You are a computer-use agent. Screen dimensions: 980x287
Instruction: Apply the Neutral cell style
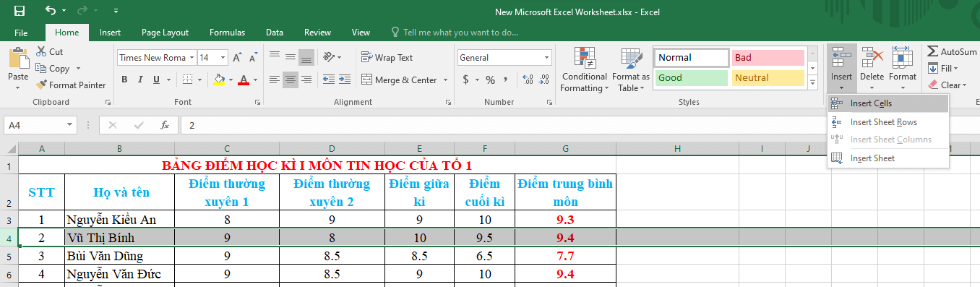tap(768, 78)
